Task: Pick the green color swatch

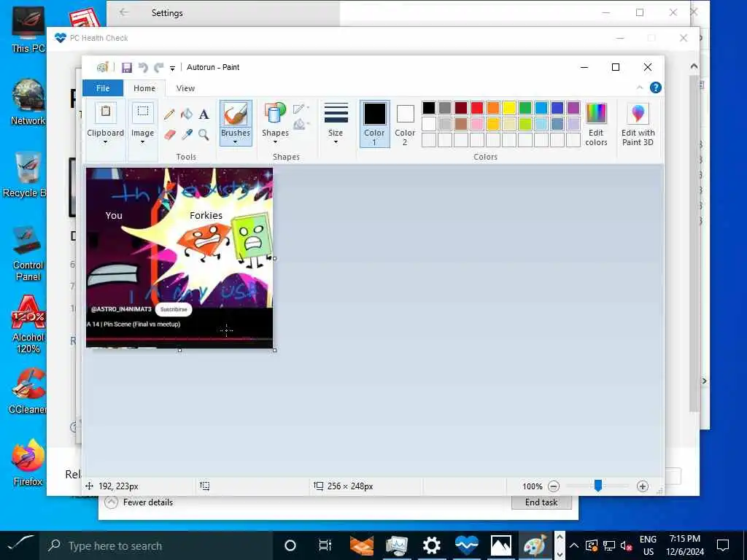Action: (x=525, y=108)
